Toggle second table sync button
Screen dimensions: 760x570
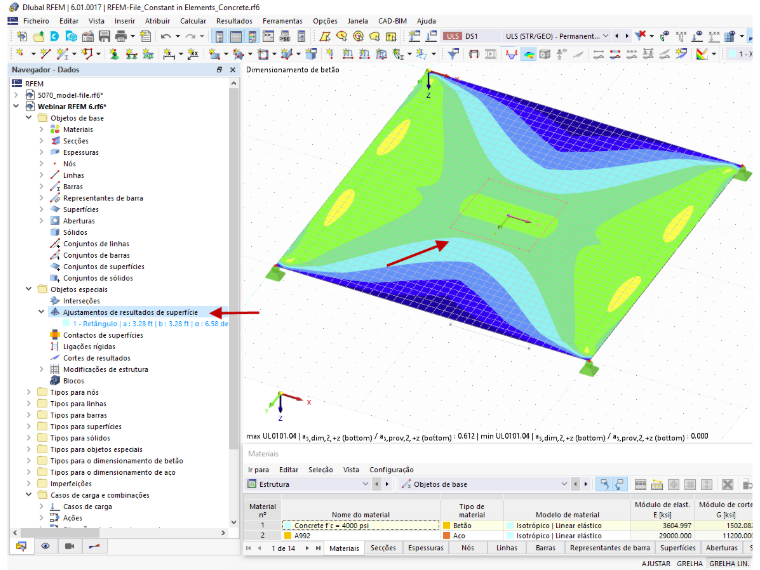(x=620, y=484)
